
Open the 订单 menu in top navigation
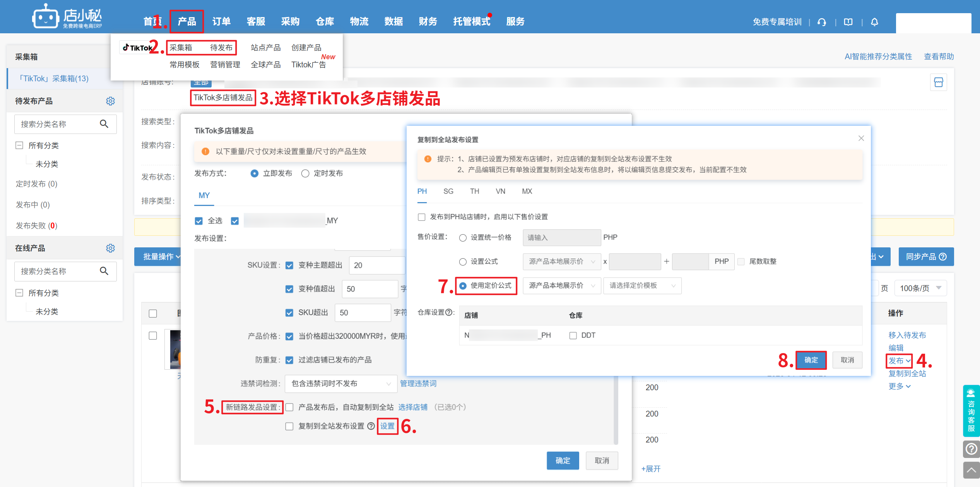click(x=221, y=21)
